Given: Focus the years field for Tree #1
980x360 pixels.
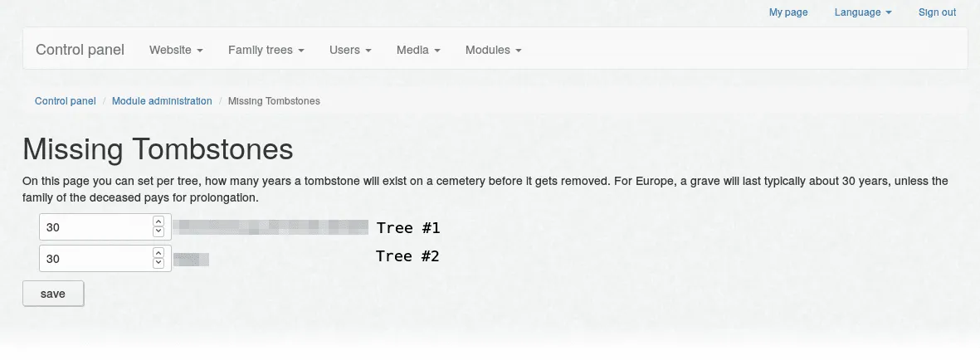Looking at the screenshot, I should (95, 227).
